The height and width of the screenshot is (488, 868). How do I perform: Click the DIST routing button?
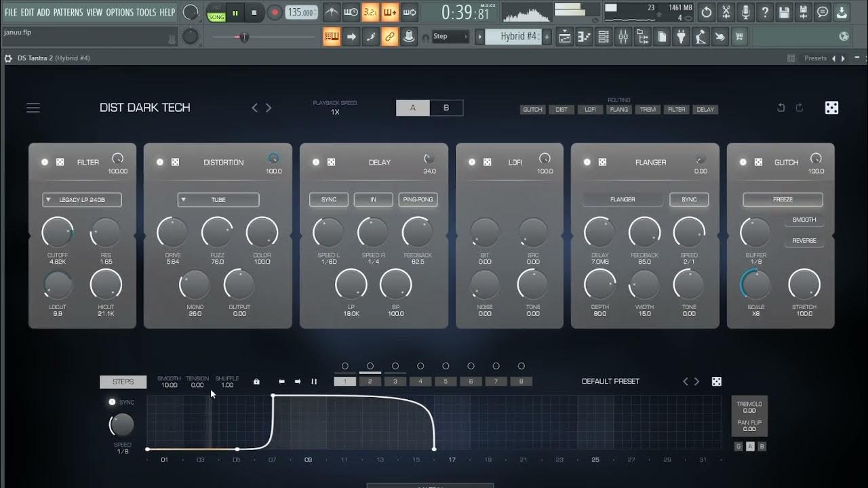pos(561,109)
